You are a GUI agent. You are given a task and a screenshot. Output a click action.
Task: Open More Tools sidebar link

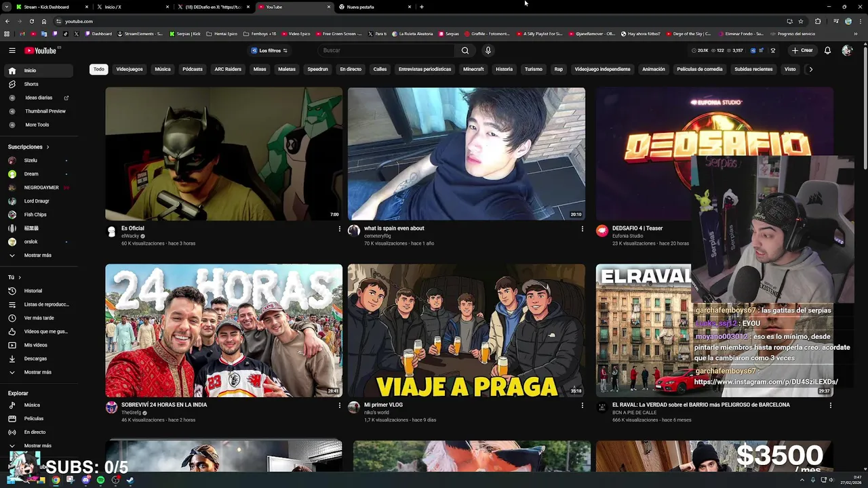[x=39, y=125]
